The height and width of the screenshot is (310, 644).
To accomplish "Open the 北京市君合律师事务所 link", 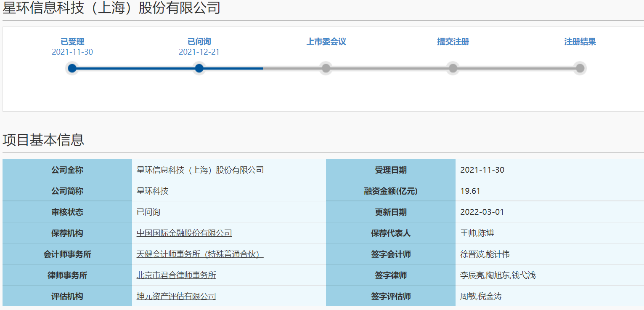I will (x=176, y=275).
